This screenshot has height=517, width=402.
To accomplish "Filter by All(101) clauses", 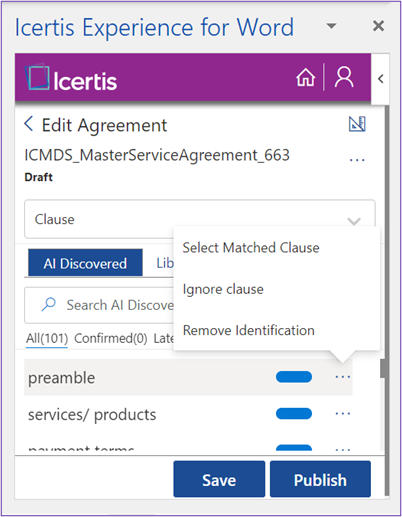I will 47,338.
